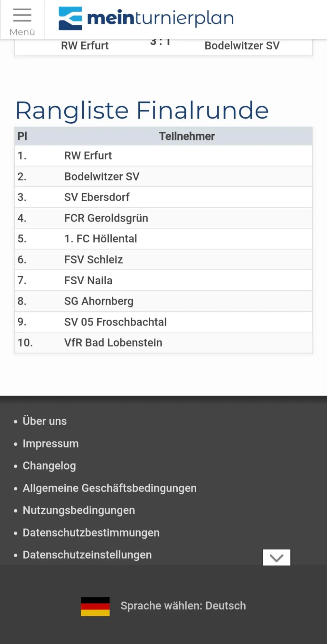327x644 pixels.
Task: Click the Pl column header
Action: tap(22, 136)
